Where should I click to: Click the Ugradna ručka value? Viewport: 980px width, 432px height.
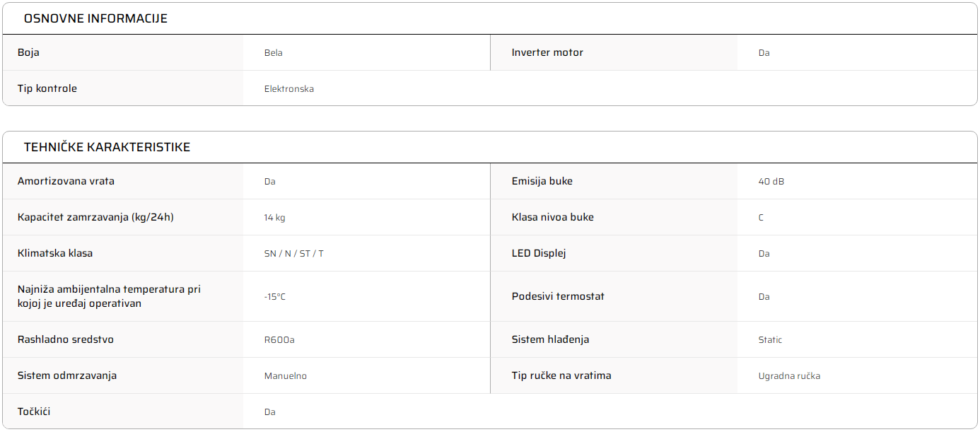[789, 376]
